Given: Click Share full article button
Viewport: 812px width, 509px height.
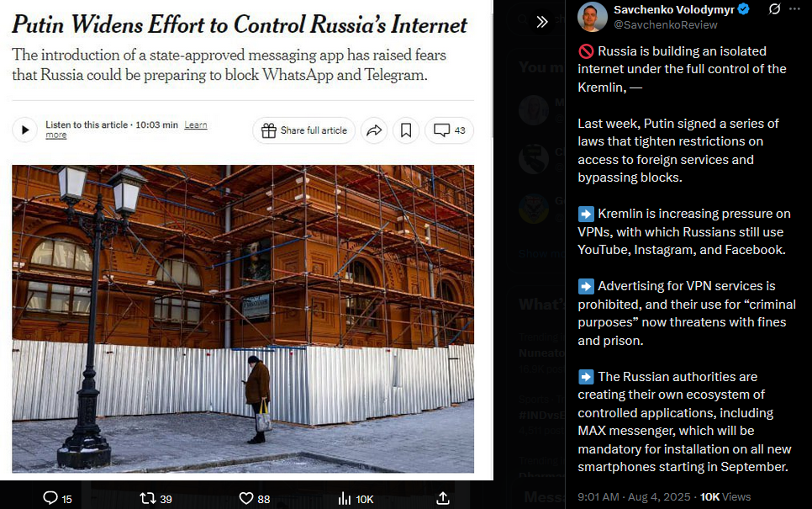Looking at the screenshot, I should pos(304,130).
